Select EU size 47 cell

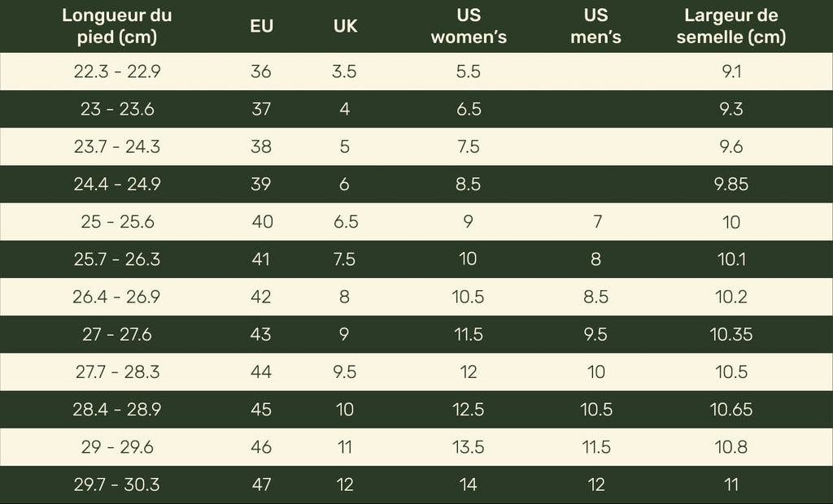[261, 484]
